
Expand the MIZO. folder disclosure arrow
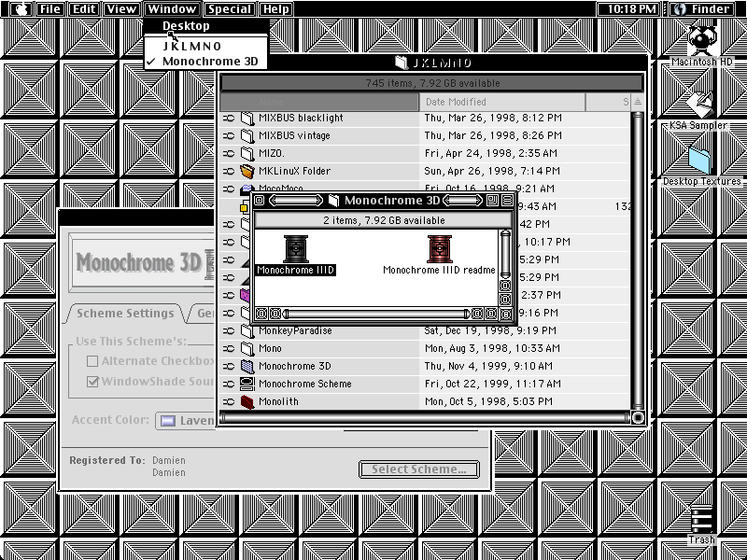pyautogui.click(x=229, y=154)
